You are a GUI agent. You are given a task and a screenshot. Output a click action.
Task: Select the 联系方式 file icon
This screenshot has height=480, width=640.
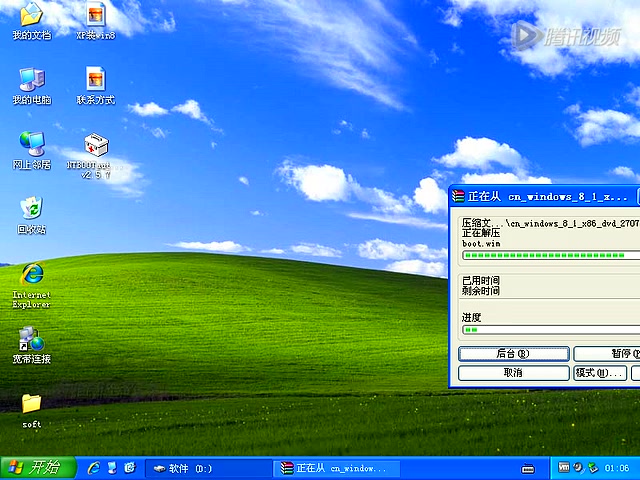click(x=96, y=86)
